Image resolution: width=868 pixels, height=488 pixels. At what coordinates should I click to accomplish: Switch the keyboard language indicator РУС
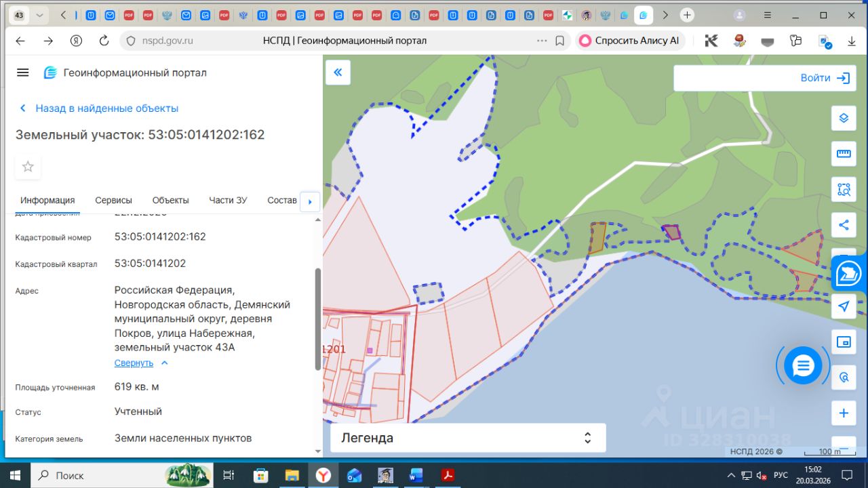[781, 475]
